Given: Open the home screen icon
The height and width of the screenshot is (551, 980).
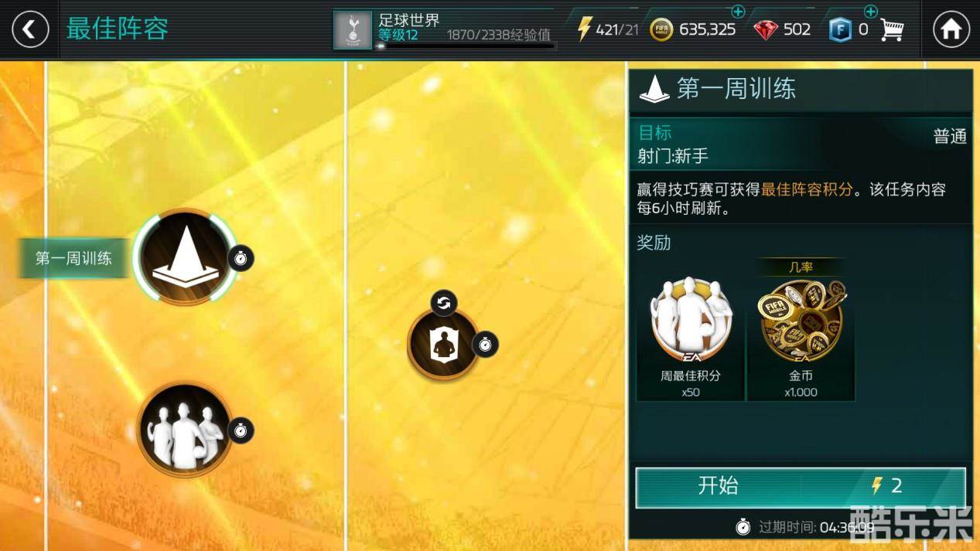Looking at the screenshot, I should pos(951,30).
